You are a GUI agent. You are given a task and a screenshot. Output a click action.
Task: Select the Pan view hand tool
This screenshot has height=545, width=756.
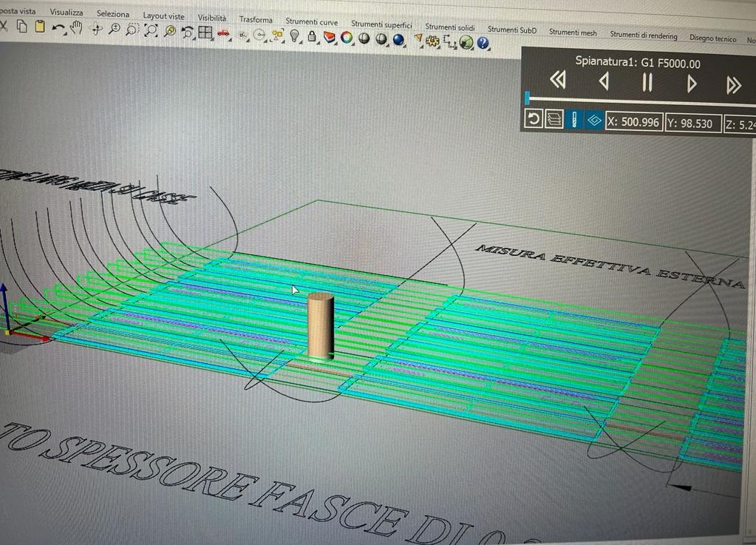coord(76,28)
